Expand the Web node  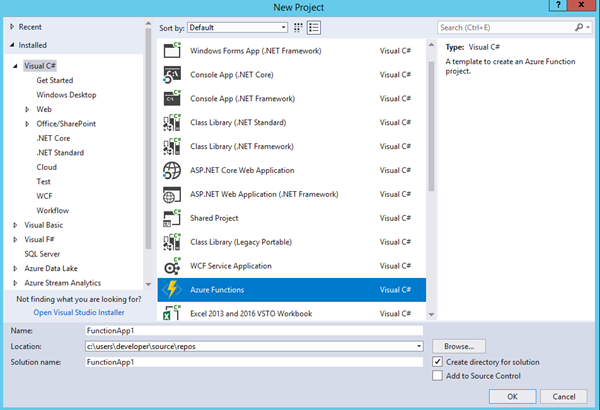pos(27,109)
